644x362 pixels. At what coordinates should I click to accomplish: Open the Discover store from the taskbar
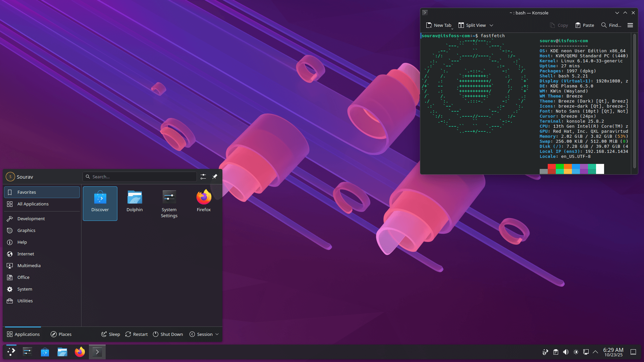click(x=45, y=352)
